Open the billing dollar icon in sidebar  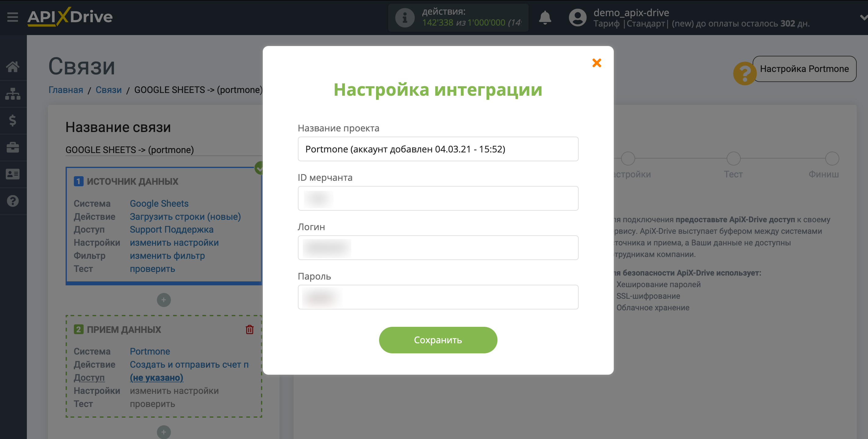pos(13,120)
